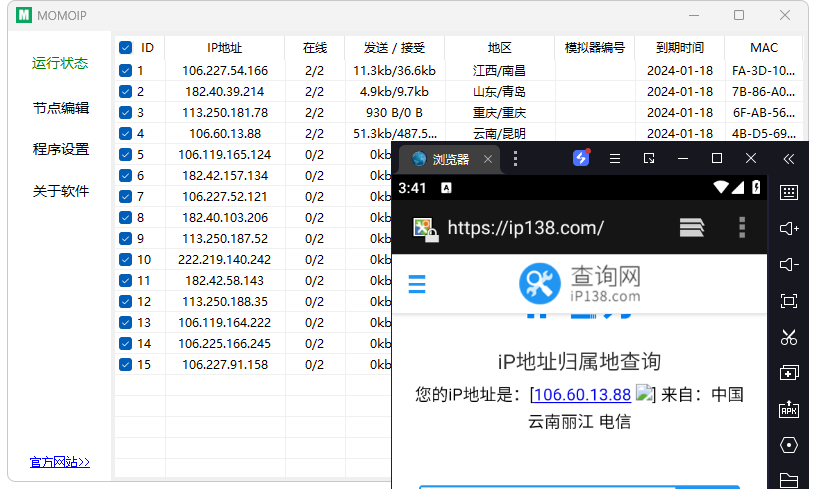
Task: Click MAC cell FA-3D-10...
Action: [x=763, y=70]
